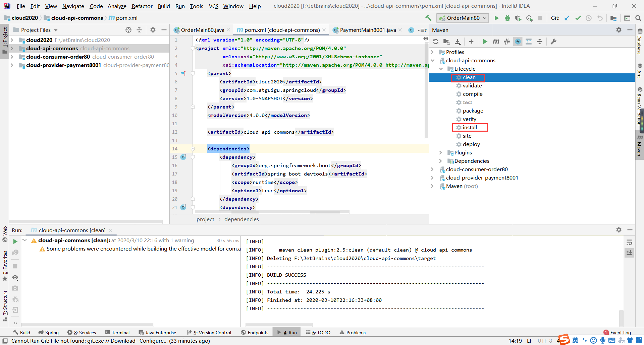
Task: Reimport all Maven projects
Action: (x=436, y=42)
